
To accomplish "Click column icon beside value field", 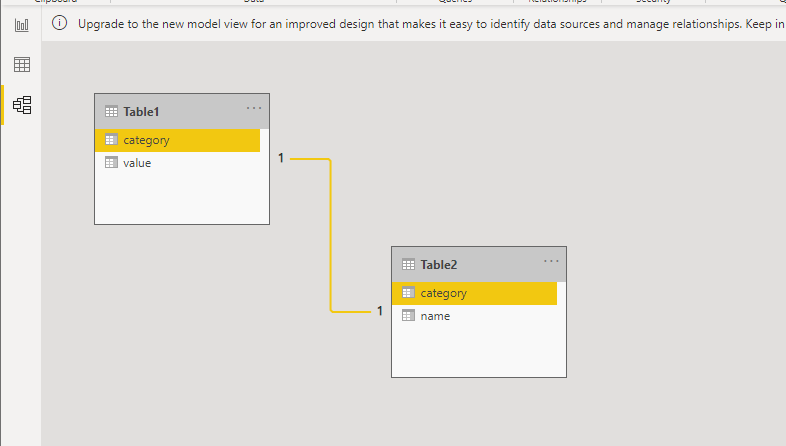I will point(111,162).
